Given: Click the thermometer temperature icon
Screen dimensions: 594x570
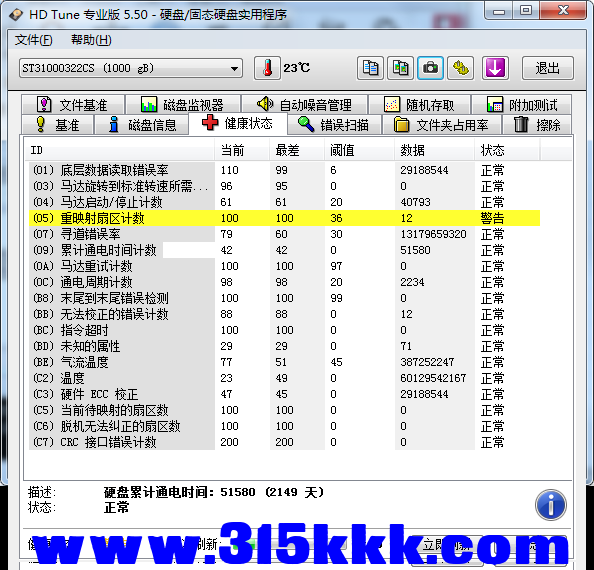Looking at the screenshot, I should (x=267, y=68).
